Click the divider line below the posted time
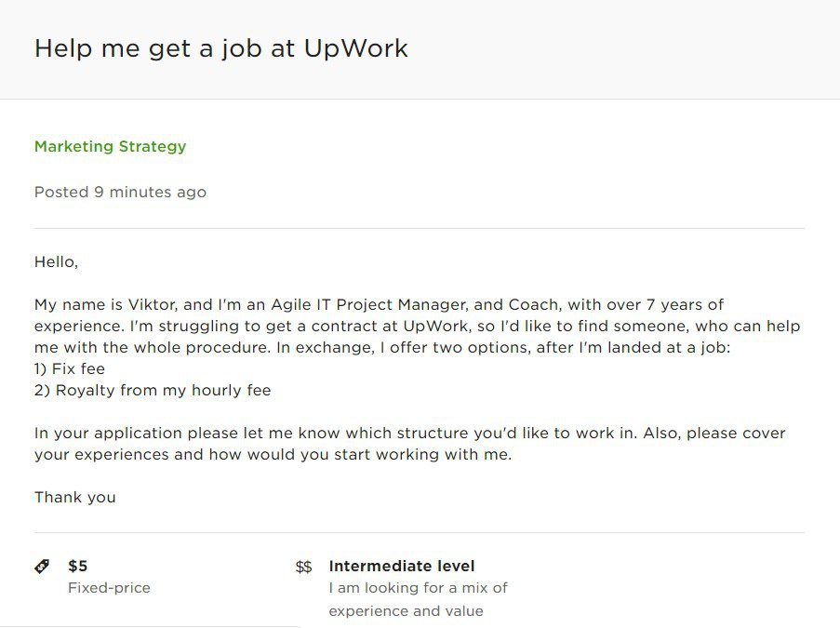Screen dimensions: 840x628 click(x=419, y=228)
